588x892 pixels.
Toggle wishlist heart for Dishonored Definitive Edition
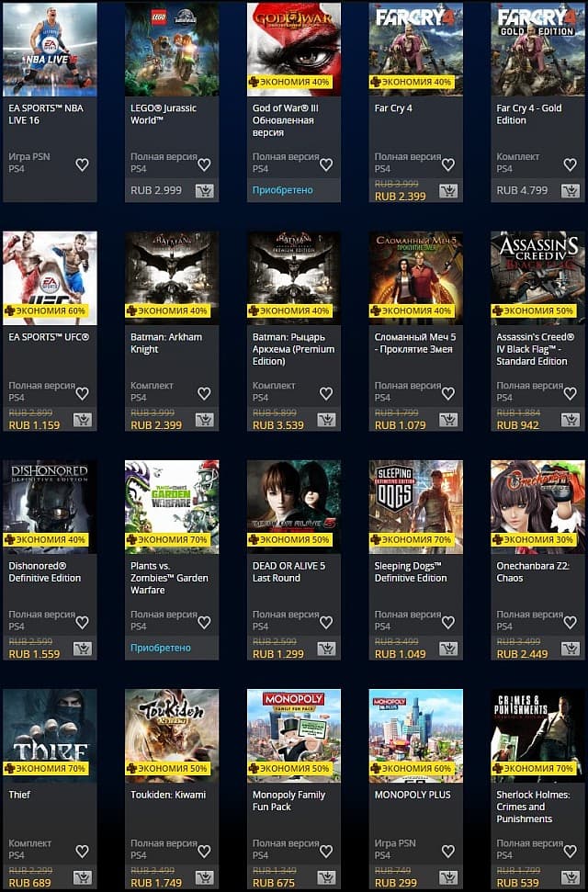(x=83, y=623)
